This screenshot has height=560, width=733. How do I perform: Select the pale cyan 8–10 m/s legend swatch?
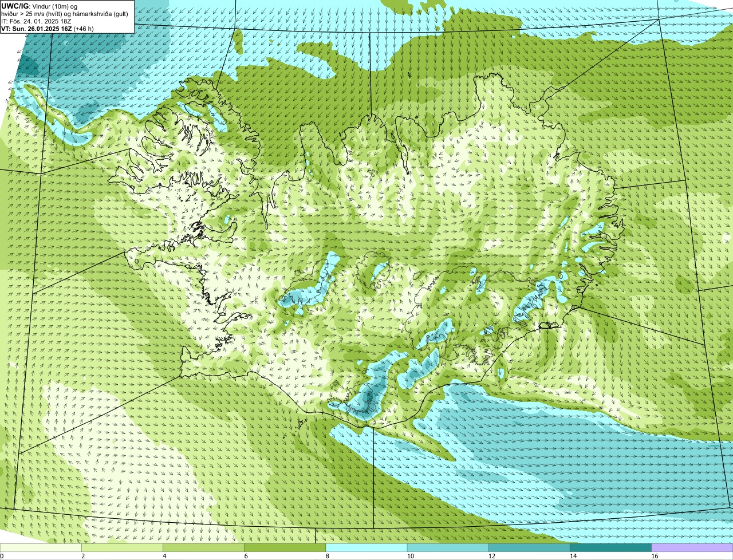pyautogui.click(x=366, y=548)
